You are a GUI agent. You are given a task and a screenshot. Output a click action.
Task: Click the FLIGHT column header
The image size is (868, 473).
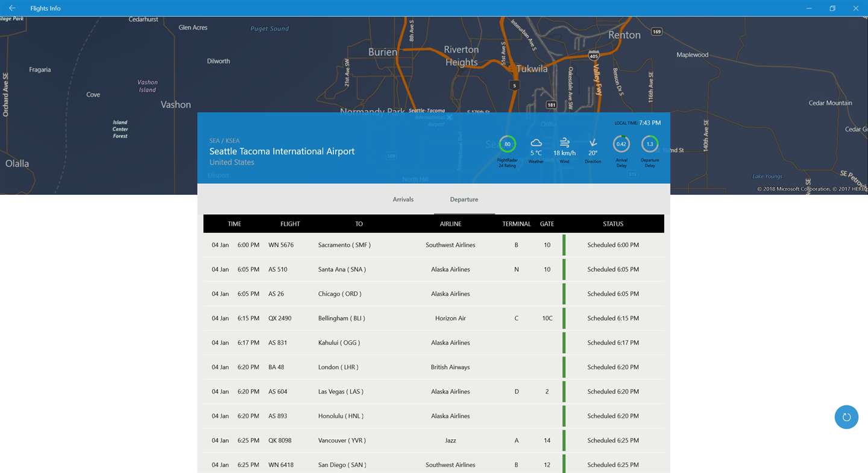(290, 224)
